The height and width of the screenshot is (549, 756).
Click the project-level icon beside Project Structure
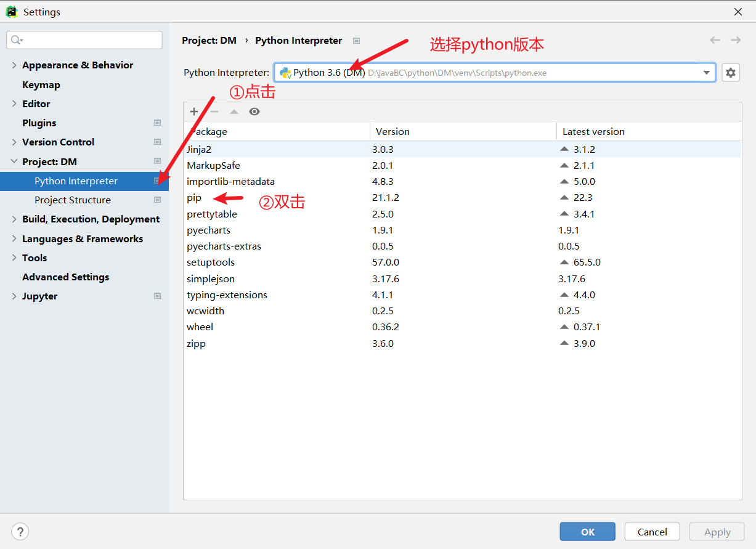(x=157, y=200)
